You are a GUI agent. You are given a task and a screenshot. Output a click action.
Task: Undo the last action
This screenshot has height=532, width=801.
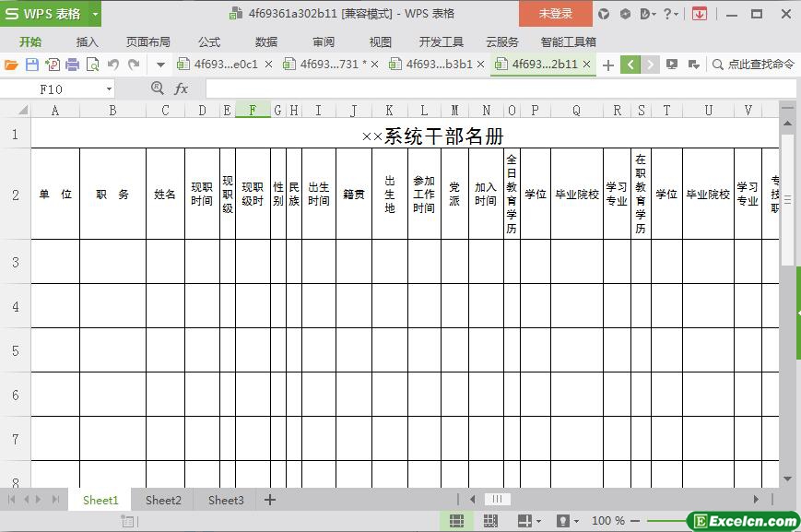(113, 65)
